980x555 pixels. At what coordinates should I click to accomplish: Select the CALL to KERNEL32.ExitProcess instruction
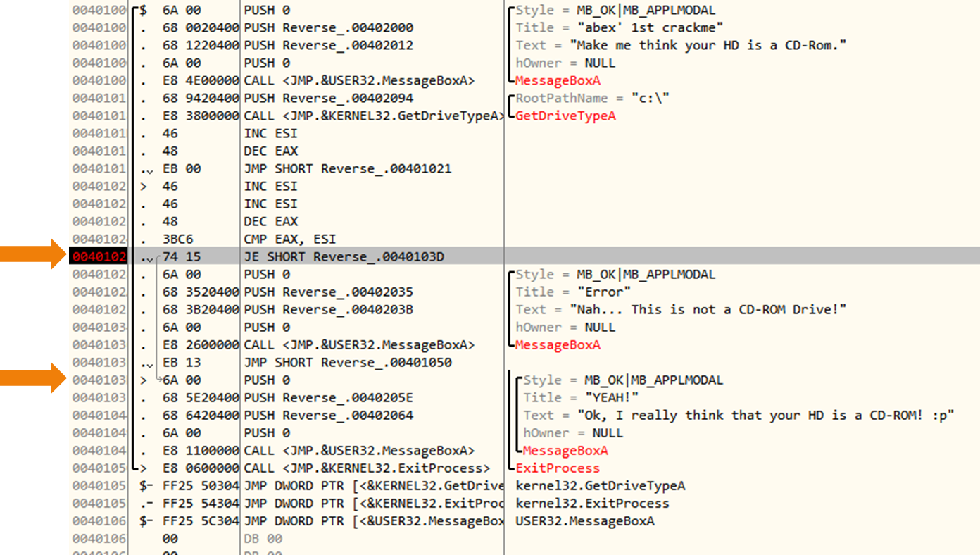(x=366, y=468)
